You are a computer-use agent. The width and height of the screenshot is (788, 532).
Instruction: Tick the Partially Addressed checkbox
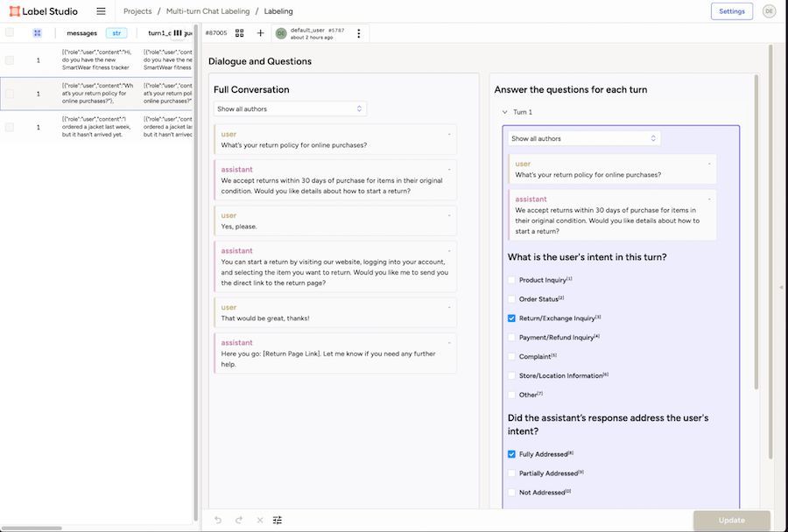[512, 473]
